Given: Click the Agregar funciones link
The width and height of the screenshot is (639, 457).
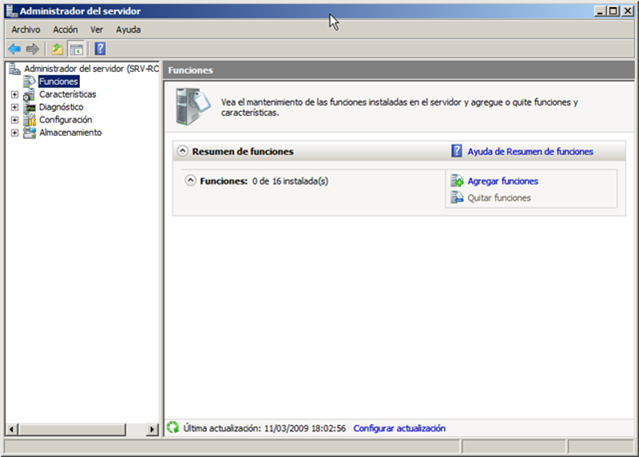Looking at the screenshot, I should tap(503, 181).
